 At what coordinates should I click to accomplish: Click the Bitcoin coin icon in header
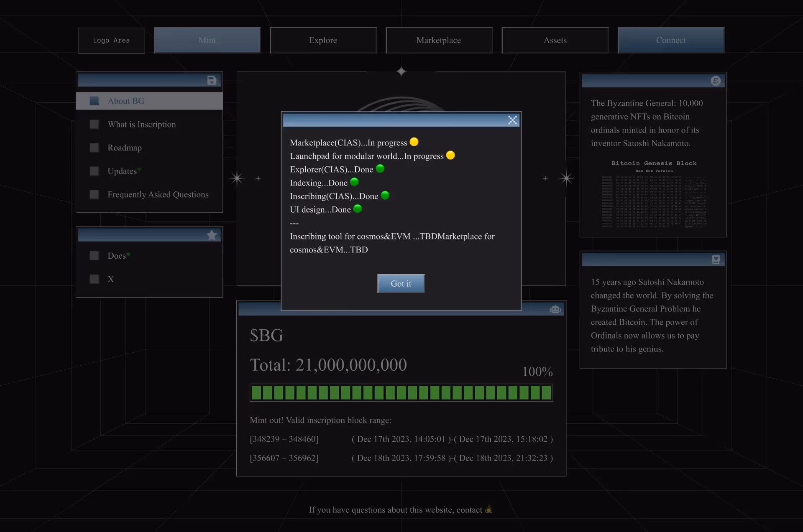pyautogui.click(x=716, y=81)
